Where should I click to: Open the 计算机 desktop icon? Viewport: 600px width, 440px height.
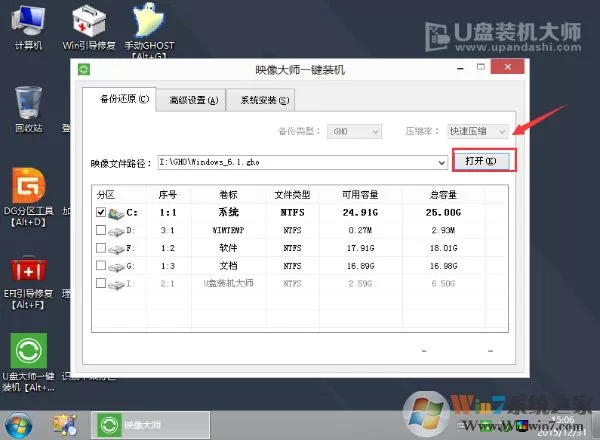28,28
